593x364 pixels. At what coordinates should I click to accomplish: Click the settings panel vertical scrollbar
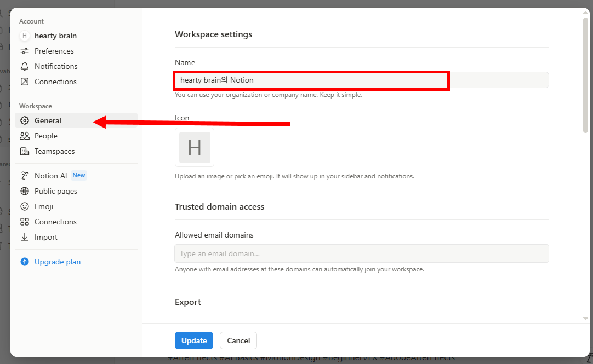(585, 75)
